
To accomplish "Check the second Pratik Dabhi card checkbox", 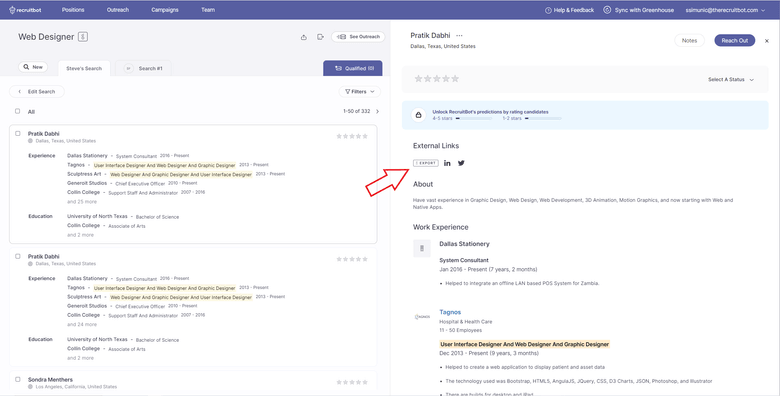I will tap(18, 256).
